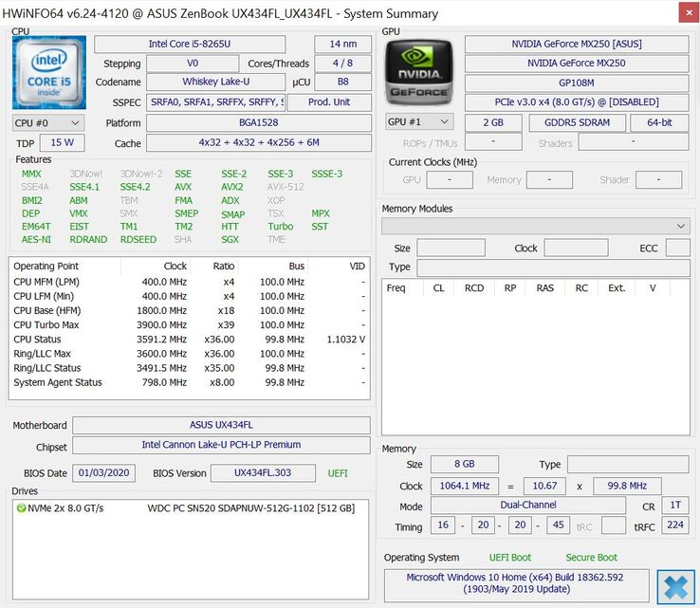The height and width of the screenshot is (608, 700).
Task: Click the blue X close icon at bottom right
Action: tap(675, 586)
